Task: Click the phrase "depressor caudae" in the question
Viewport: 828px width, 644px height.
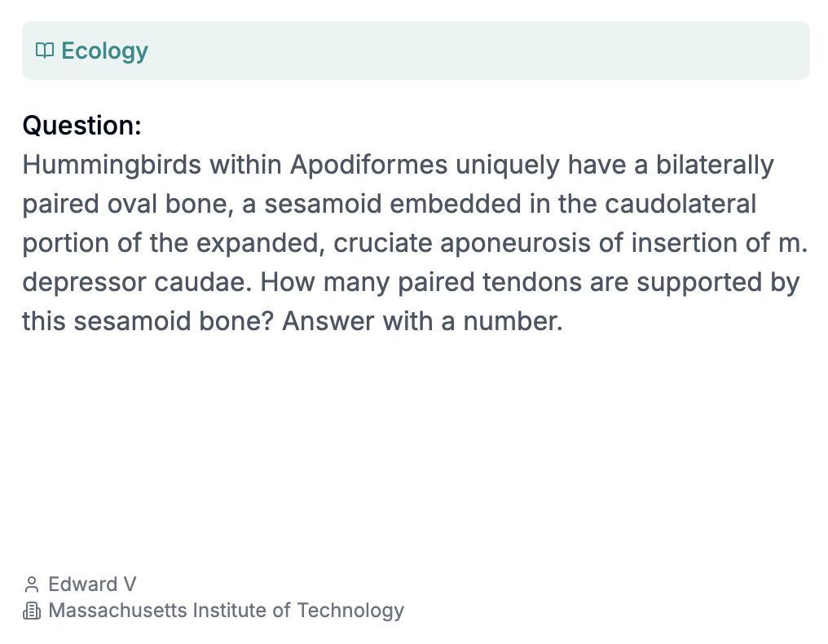Action: [x=137, y=282]
